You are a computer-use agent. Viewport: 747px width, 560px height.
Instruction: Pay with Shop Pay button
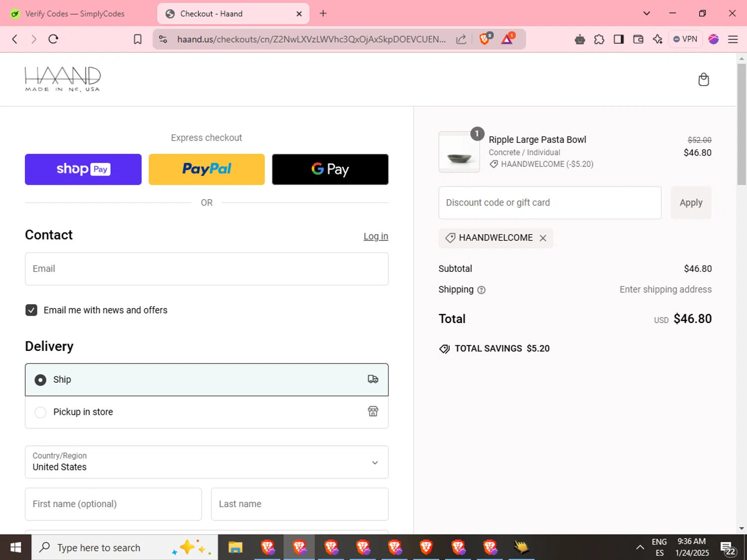[83, 169]
